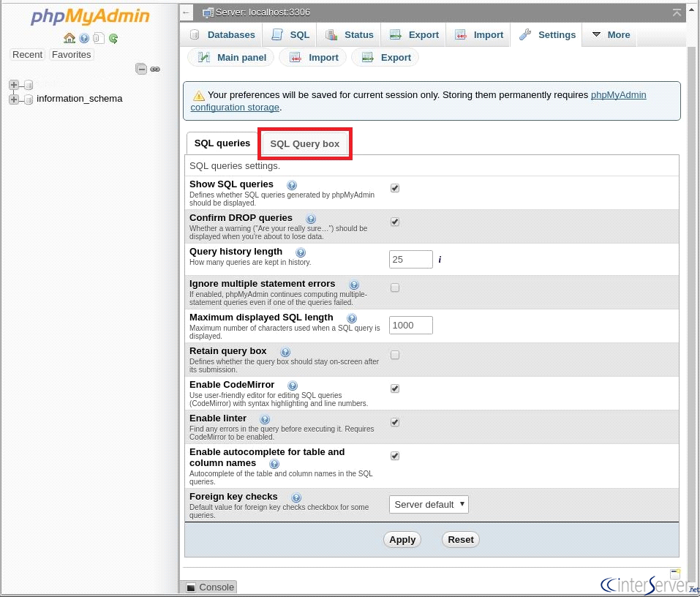Open the settings Export sub-page

385,58
